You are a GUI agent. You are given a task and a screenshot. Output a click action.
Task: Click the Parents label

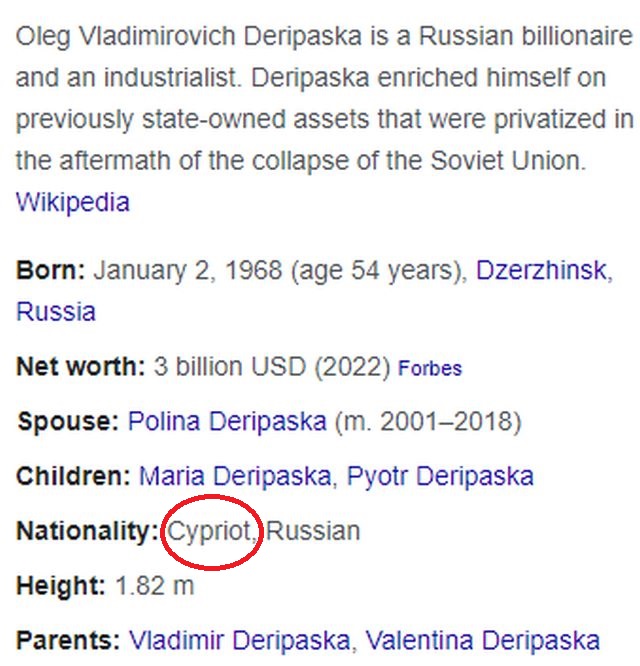pos(66,639)
